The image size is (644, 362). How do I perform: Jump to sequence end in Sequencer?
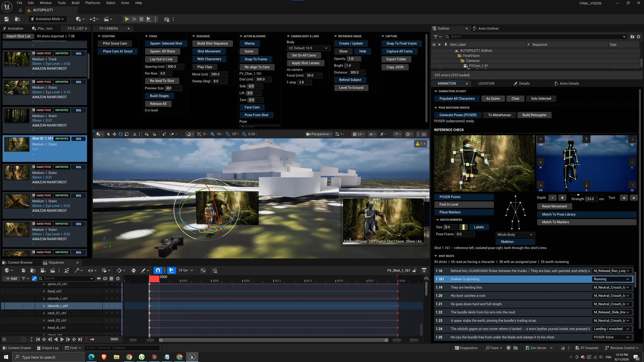pos(80,339)
